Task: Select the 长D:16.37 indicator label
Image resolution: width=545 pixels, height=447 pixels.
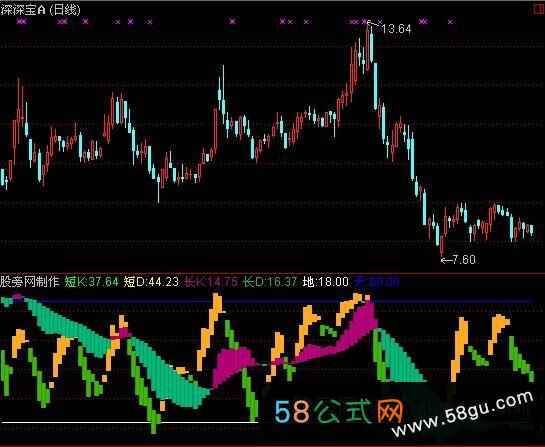Action: tap(270, 282)
